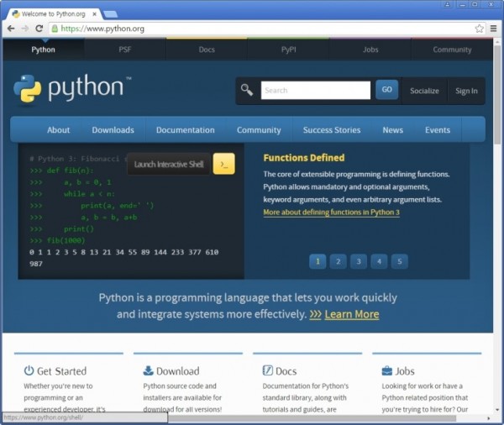Image resolution: width=504 pixels, height=425 pixels.
Task: Click the browser Forward arrow
Action: tap(24, 29)
